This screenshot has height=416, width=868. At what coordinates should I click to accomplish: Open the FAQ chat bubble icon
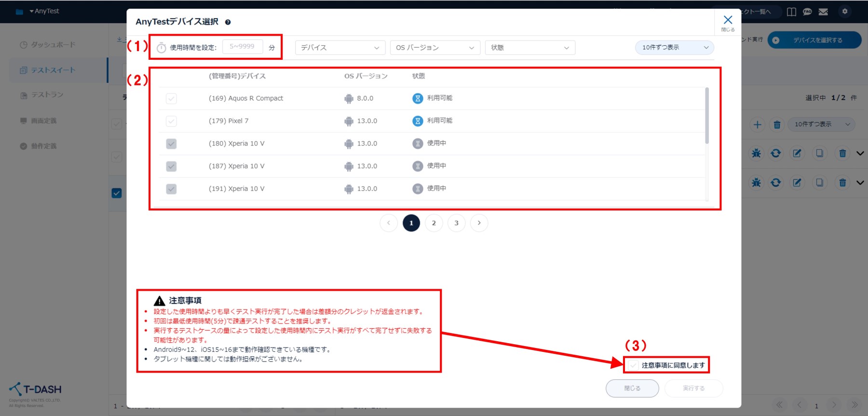point(807,12)
